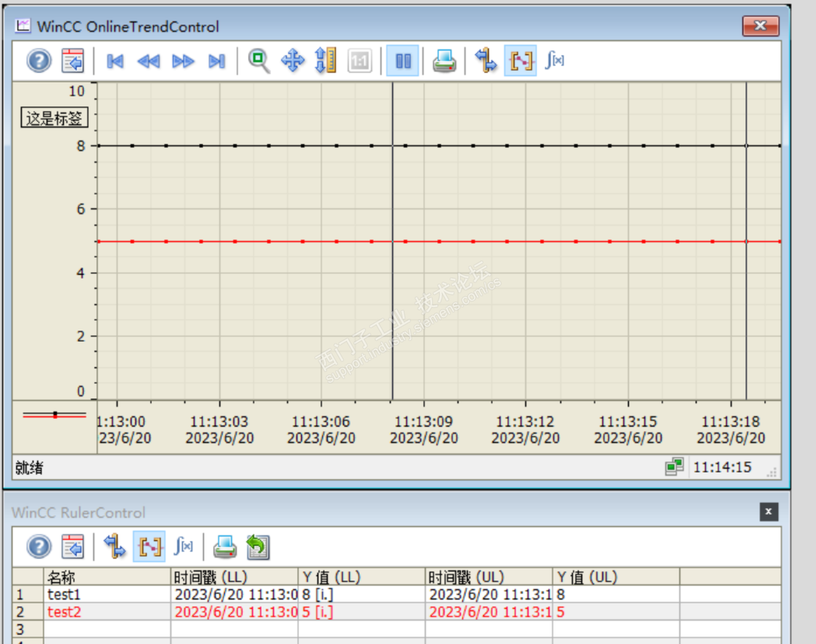Open help in the RulerControl toolbar
The width and height of the screenshot is (816, 644).
tap(39, 547)
